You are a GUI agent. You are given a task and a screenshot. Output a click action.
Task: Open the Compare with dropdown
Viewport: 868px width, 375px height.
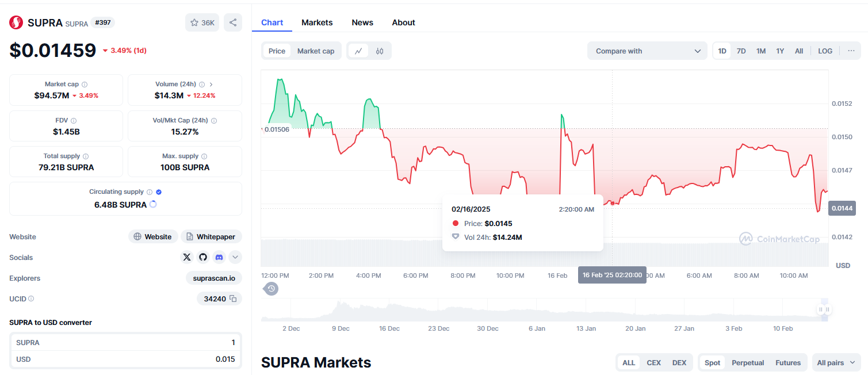pos(647,51)
